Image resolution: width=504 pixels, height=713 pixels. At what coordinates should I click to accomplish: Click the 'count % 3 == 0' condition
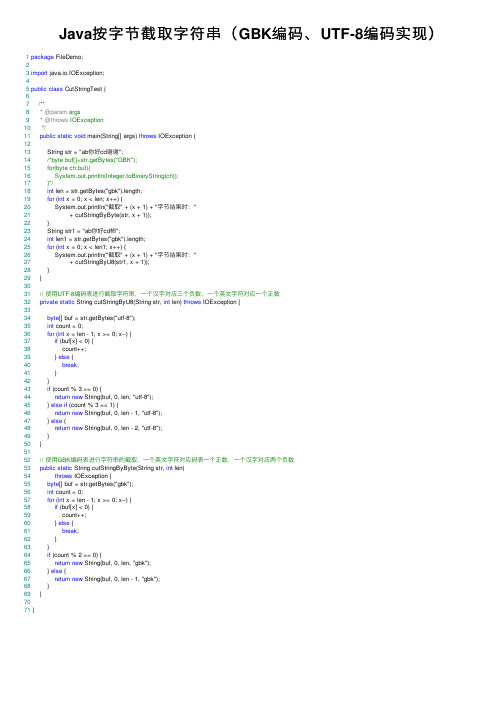point(74,389)
